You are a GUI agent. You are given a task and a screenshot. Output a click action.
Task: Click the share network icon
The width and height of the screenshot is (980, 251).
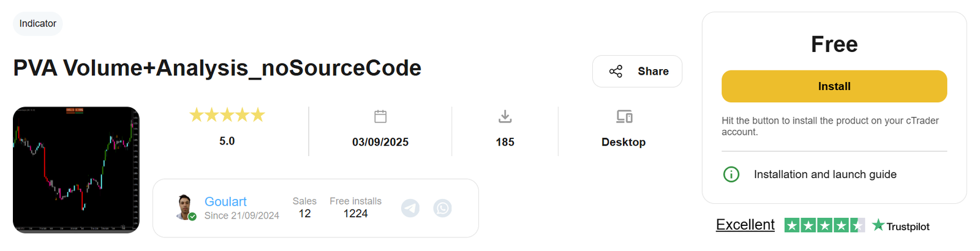616,72
